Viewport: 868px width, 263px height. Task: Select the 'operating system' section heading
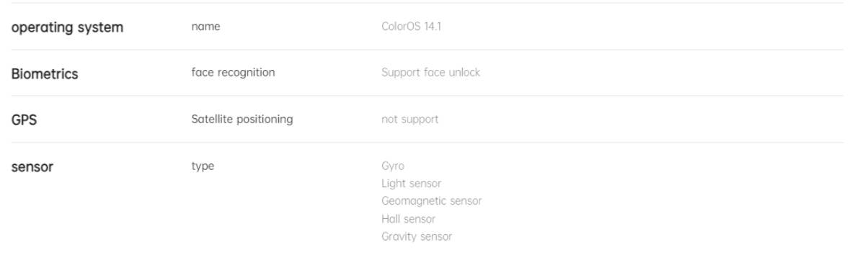66,27
